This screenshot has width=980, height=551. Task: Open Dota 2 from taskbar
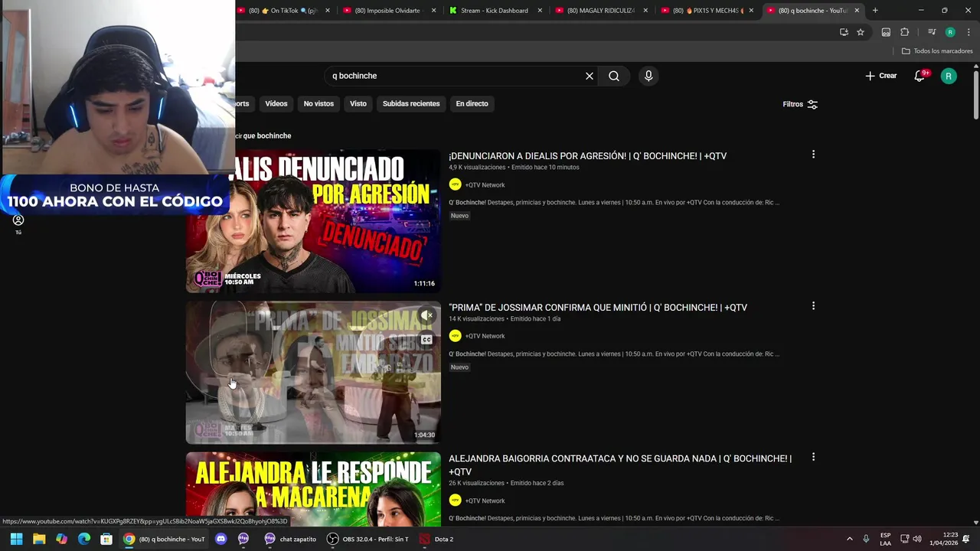(436, 539)
